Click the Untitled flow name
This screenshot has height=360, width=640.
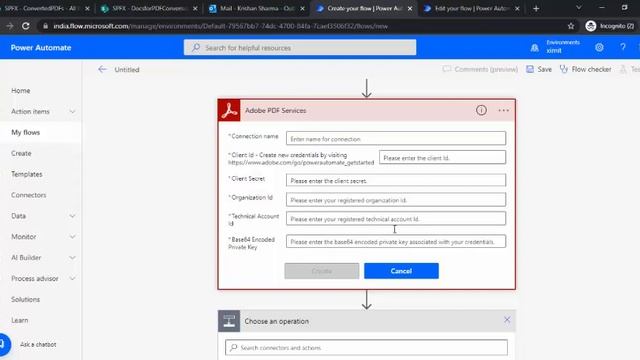(x=127, y=70)
